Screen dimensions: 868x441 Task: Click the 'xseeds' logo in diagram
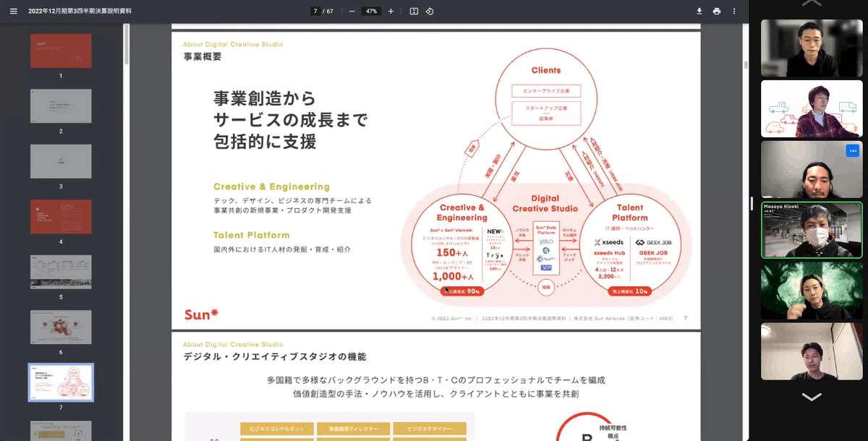(x=608, y=242)
